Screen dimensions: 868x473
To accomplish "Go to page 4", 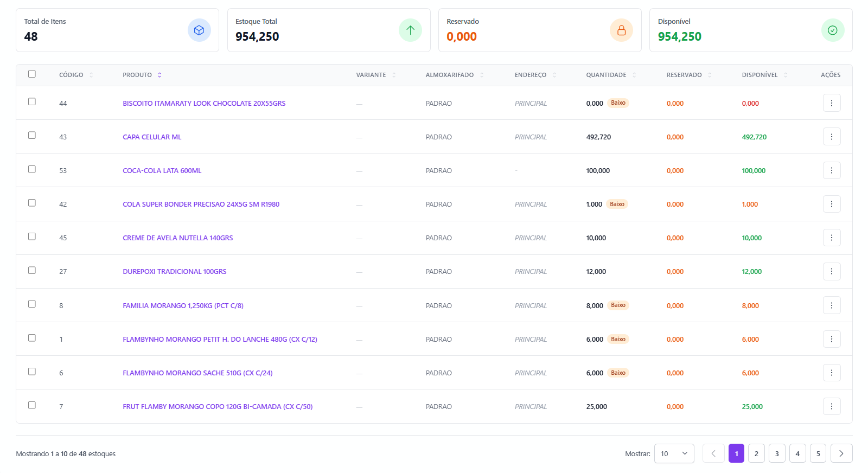I will click(x=797, y=453).
